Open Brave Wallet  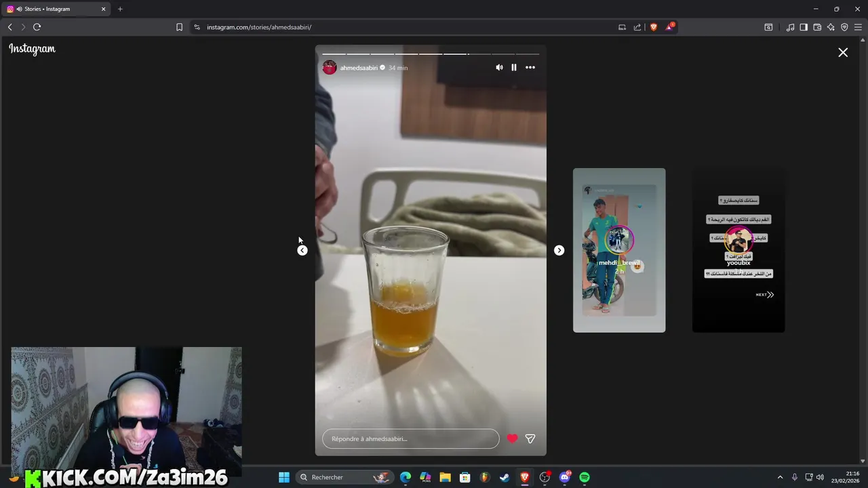coord(817,27)
